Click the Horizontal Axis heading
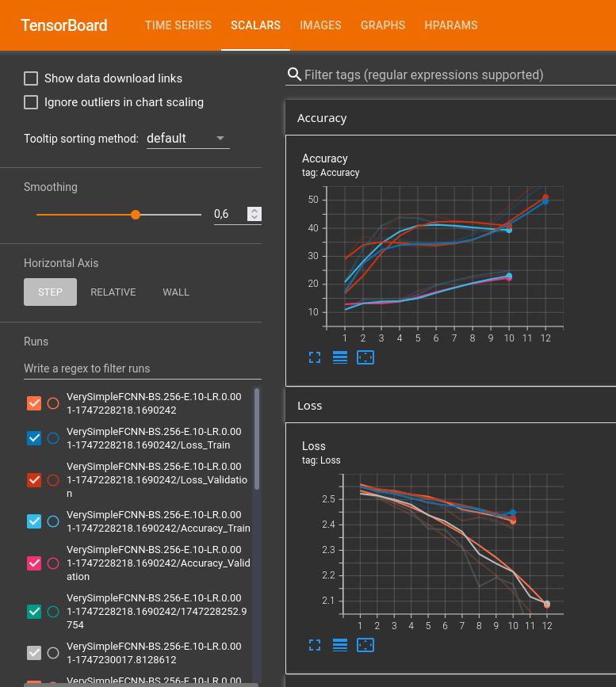The height and width of the screenshot is (687, 616). tap(61, 263)
